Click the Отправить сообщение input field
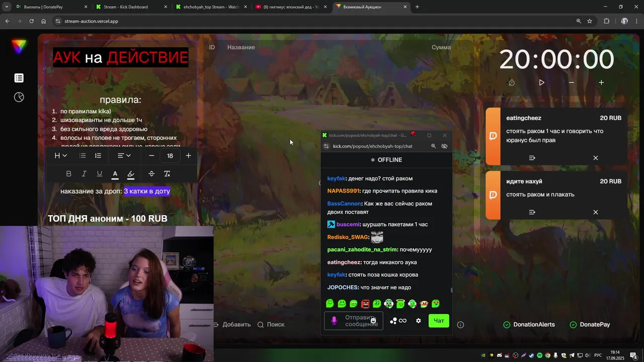This screenshot has height=362, width=644. [354, 321]
